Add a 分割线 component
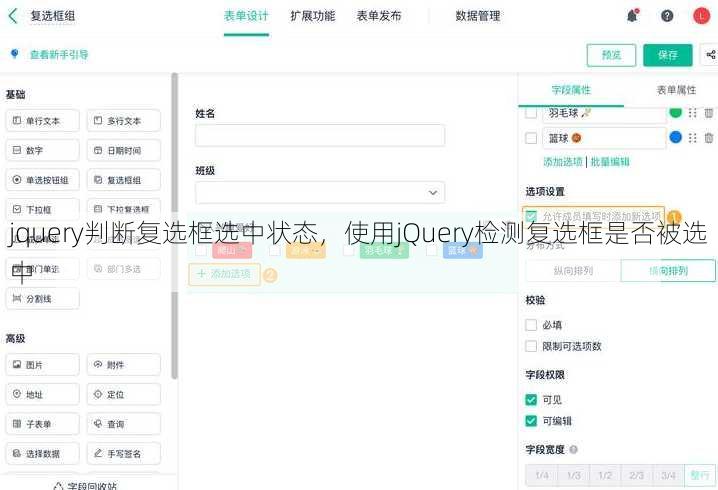Screen dimensions: 718x490 (x=42, y=299)
